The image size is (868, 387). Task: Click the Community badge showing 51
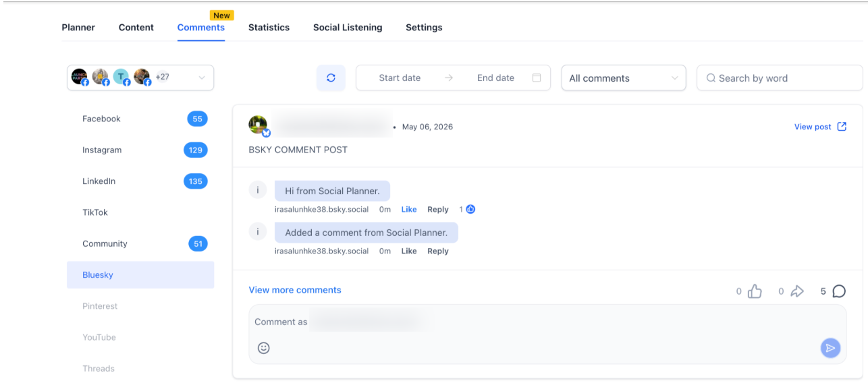pyautogui.click(x=198, y=243)
